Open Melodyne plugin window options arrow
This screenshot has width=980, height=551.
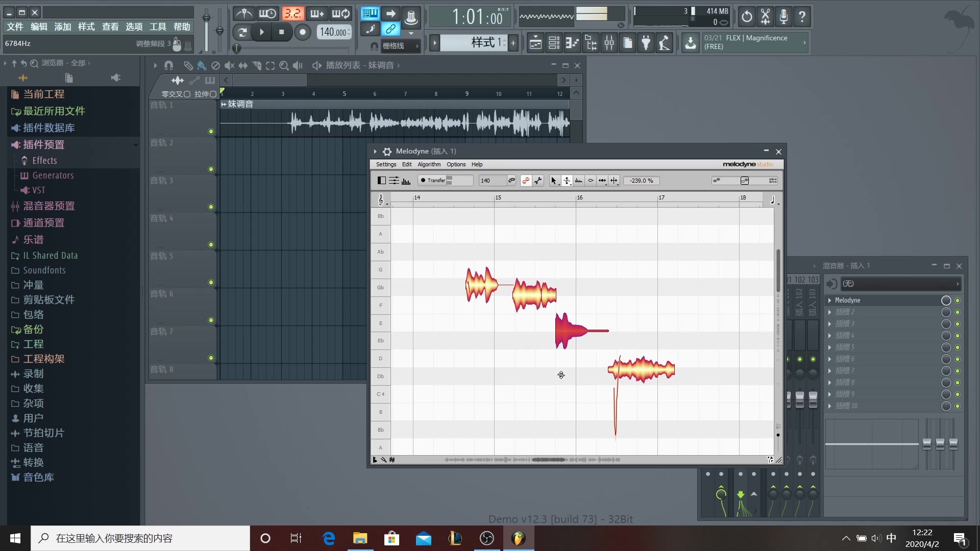(x=375, y=152)
